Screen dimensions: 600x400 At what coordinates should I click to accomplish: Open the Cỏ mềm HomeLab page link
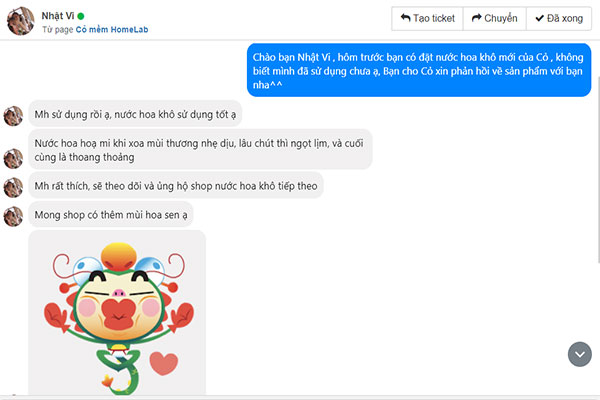click(112, 29)
